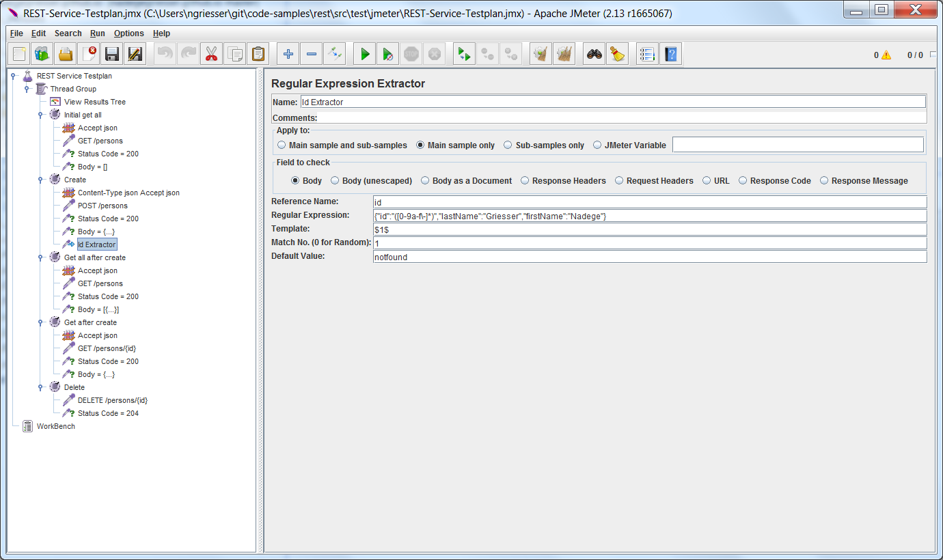Select 'Body = []' assertion item
This screenshot has height=560, width=943.
(92, 167)
